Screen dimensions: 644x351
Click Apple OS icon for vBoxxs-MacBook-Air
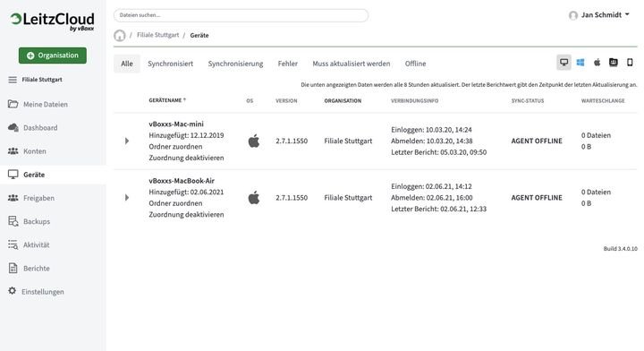254,198
